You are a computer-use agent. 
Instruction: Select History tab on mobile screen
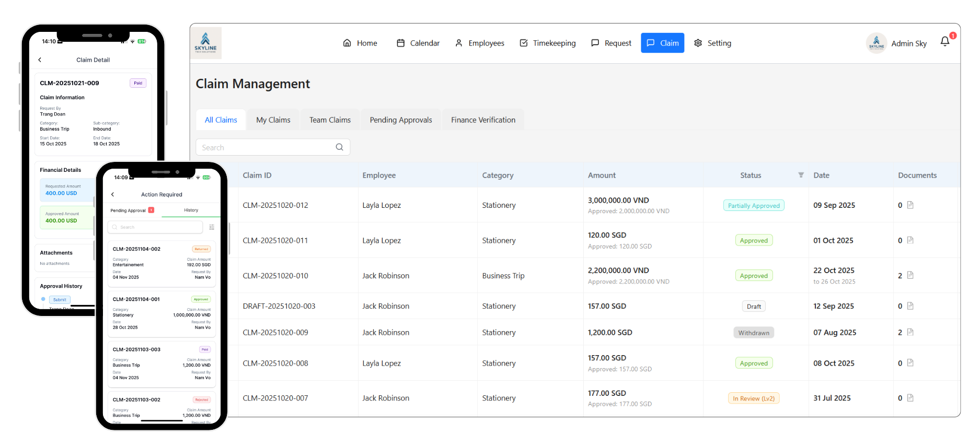tap(191, 210)
